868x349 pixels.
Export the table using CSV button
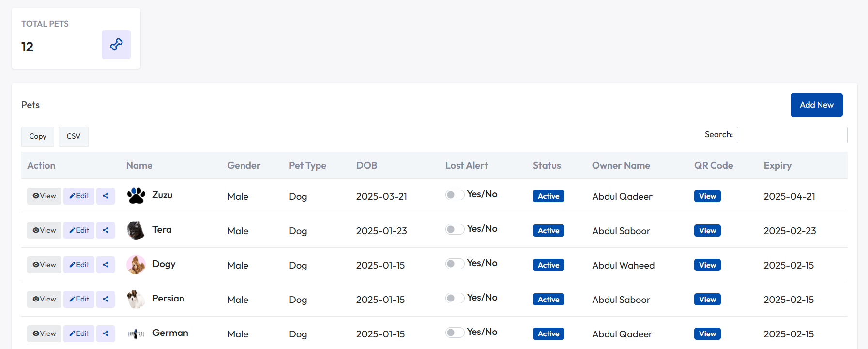click(x=74, y=136)
